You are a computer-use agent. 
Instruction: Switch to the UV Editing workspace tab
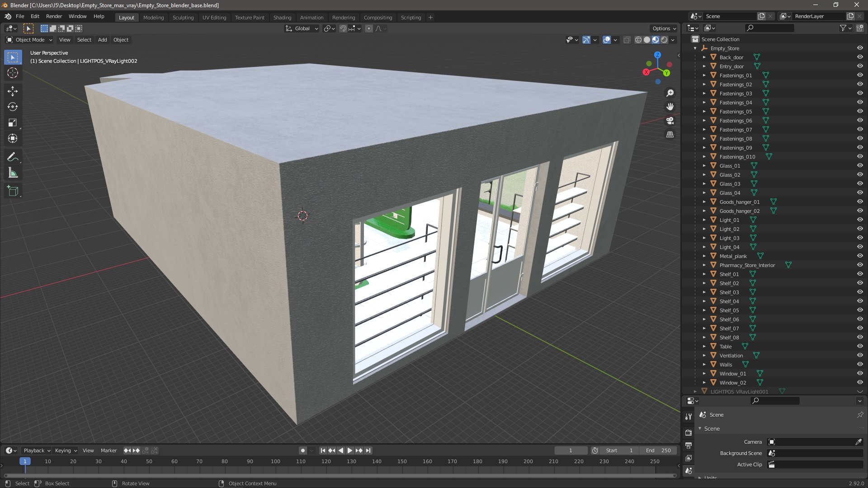214,18
